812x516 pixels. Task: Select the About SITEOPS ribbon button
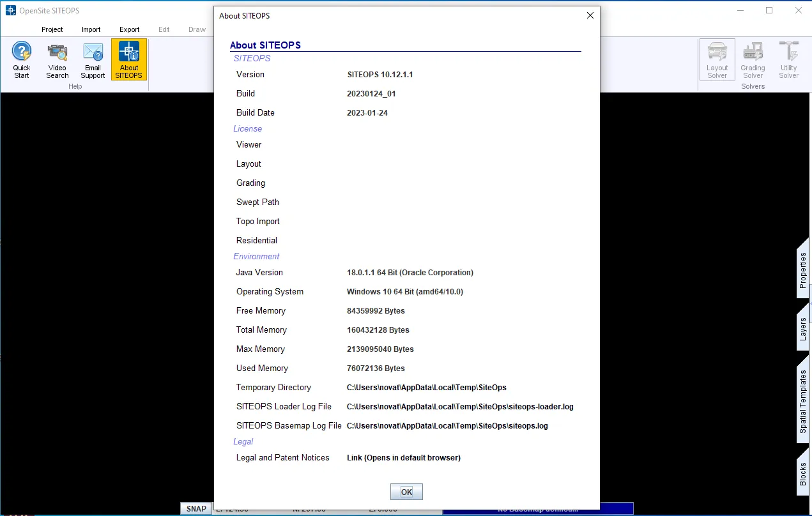(129, 60)
